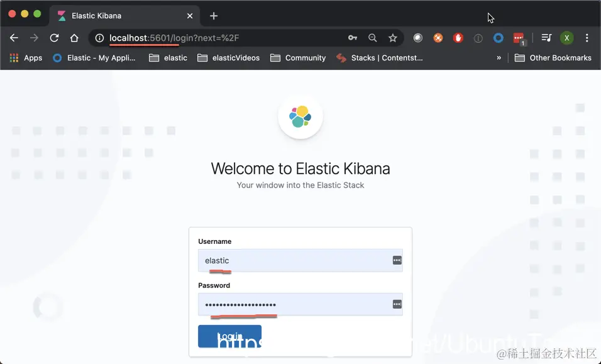Close the Elastic Kibana tab

click(x=190, y=16)
